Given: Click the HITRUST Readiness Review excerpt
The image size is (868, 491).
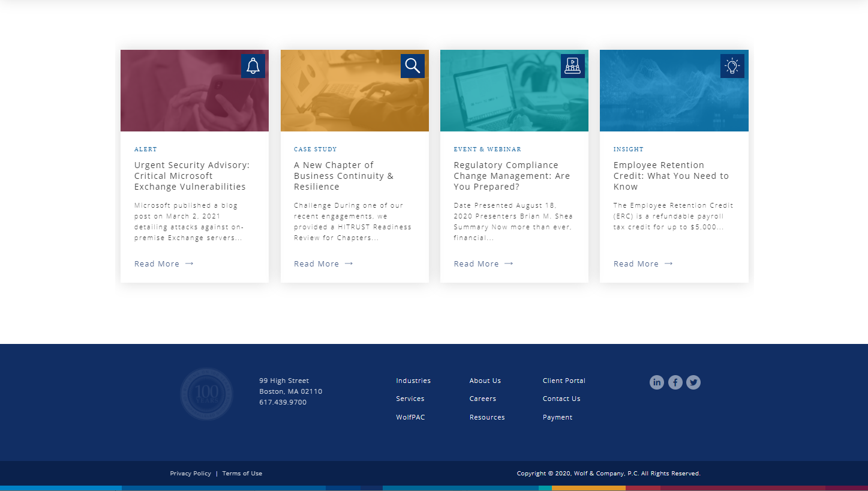Looking at the screenshot, I should 353,221.
